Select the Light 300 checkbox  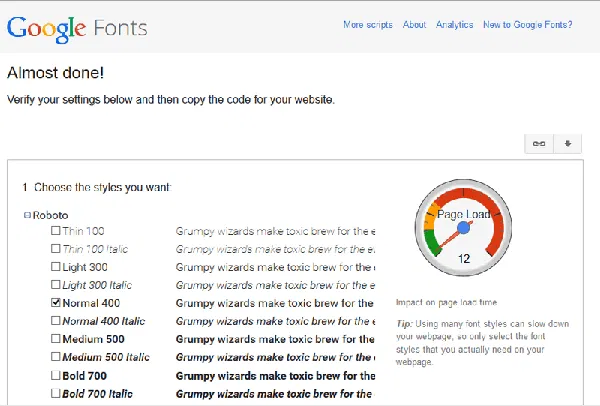56,267
